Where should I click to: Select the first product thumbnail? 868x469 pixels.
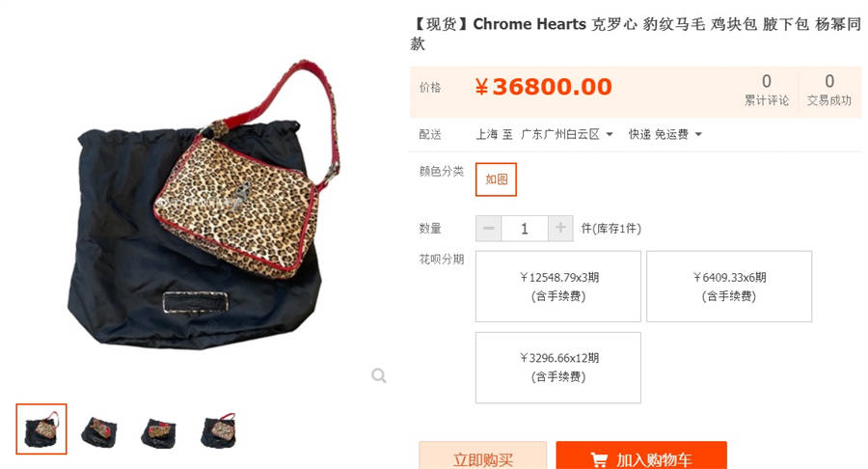[41, 429]
